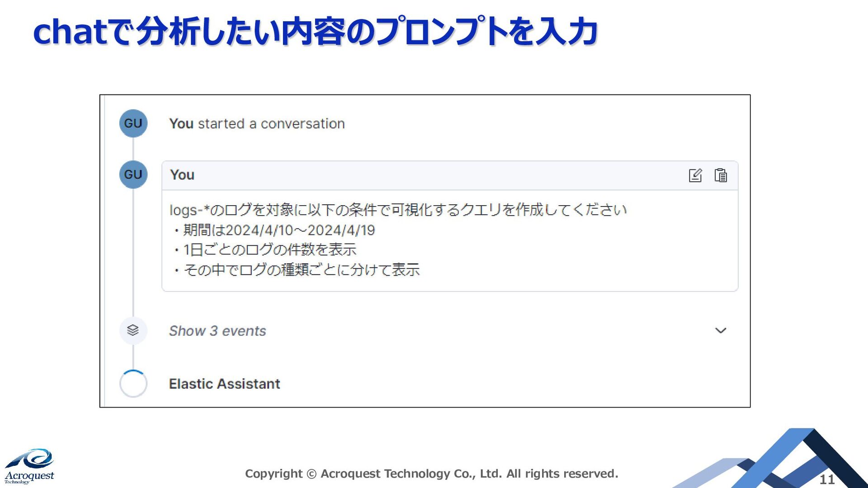The image size is (868, 488).
Task: Click the line 'その中でログの種類ごとに分けて表示'
Action: tap(296, 270)
